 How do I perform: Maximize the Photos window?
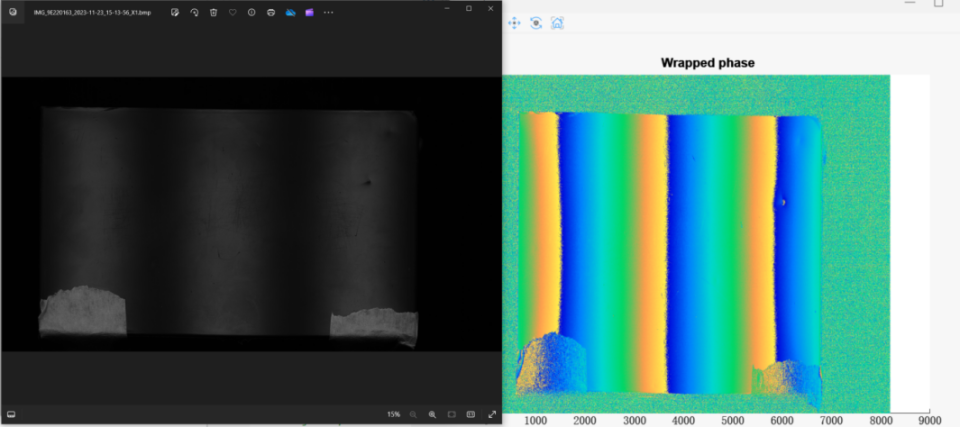pyautogui.click(x=469, y=9)
